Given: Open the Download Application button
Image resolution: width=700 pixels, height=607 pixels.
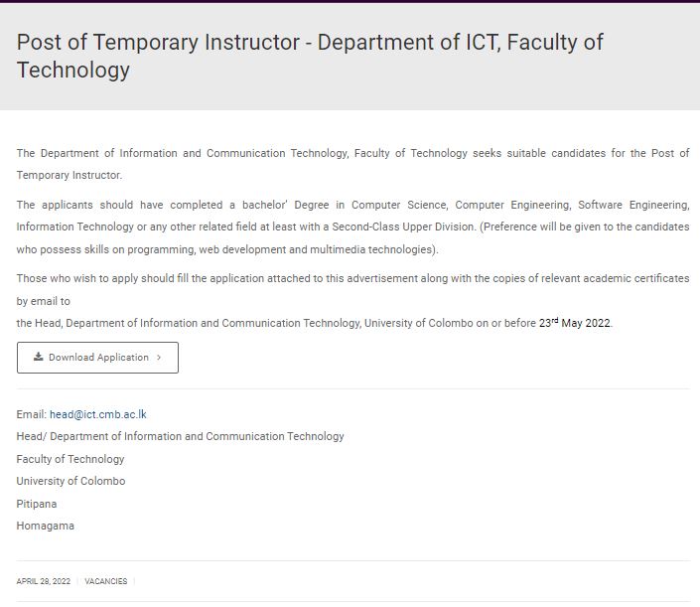Looking at the screenshot, I should pyautogui.click(x=97, y=358).
